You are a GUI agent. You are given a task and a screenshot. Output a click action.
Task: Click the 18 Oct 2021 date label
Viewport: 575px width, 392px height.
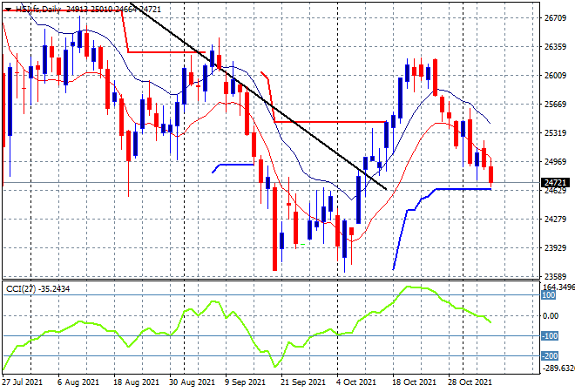point(415,382)
